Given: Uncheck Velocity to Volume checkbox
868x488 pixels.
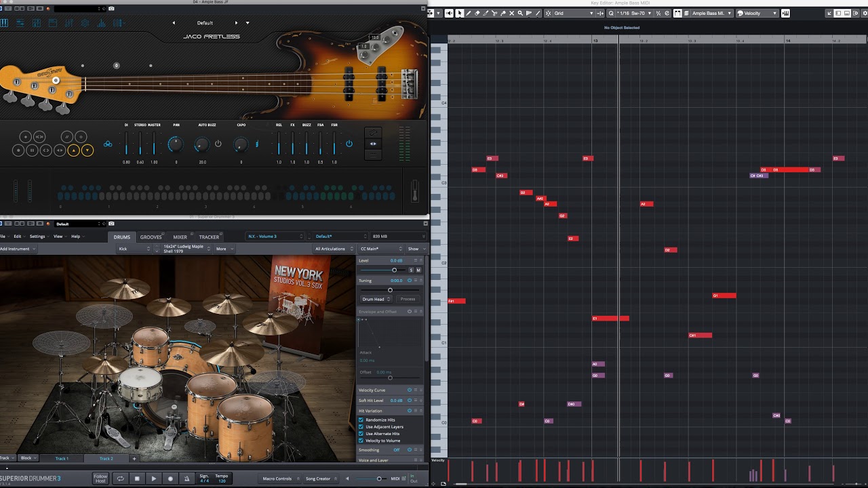Looking at the screenshot, I should coord(361,441).
